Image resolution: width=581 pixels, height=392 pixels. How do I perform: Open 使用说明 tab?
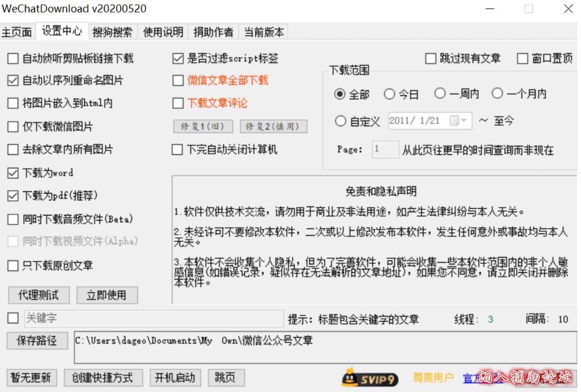tap(163, 32)
